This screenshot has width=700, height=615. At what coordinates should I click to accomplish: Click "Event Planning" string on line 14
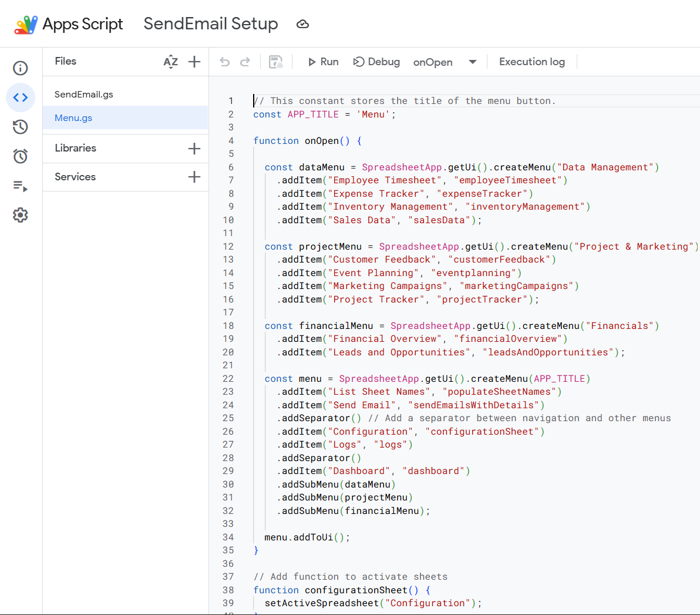coord(373,273)
